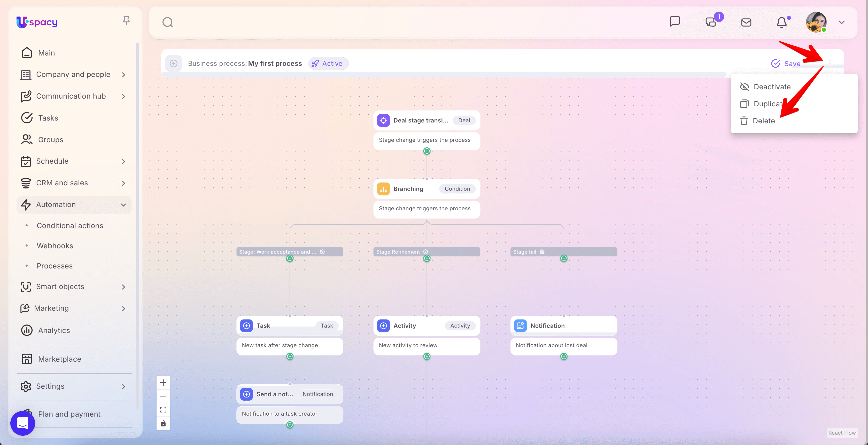Toggle canvas lock in zoom controls
The image size is (868, 445).
tap(163, 424)
